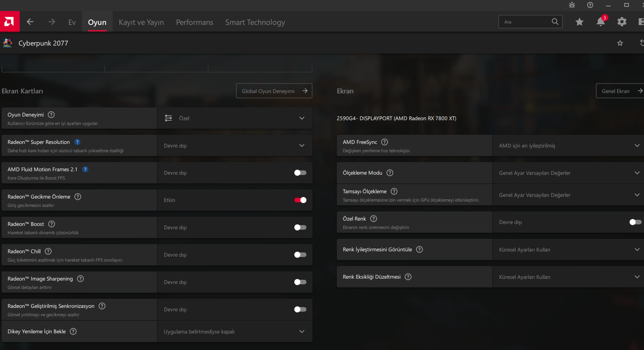Viewport: 644px width, 350px height.
Task: Show help for Ölçekleme Modu
Action: click(390, 173)
